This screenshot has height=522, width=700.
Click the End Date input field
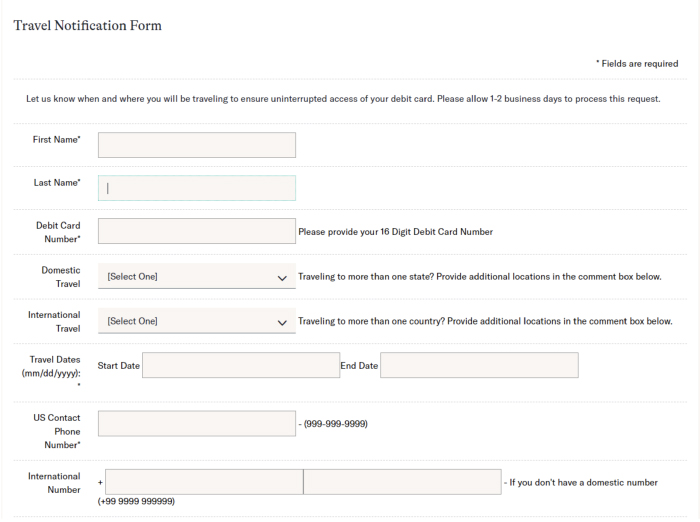coord(479,365)
